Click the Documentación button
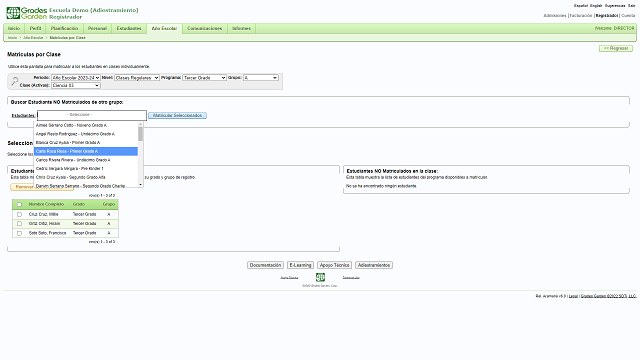The width and height of the screenshot is (640, 360). click(x=265, y=265)
